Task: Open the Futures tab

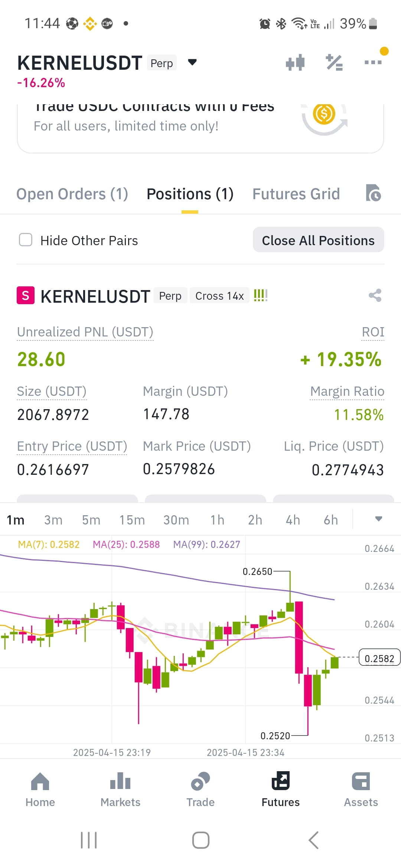Action: click(x=281, y=790)
